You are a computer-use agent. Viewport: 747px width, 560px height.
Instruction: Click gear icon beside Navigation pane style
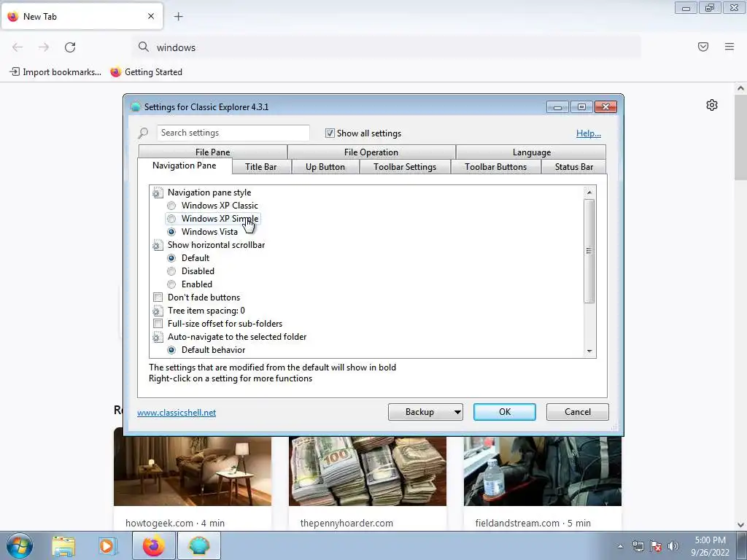(x=158, y=192)
